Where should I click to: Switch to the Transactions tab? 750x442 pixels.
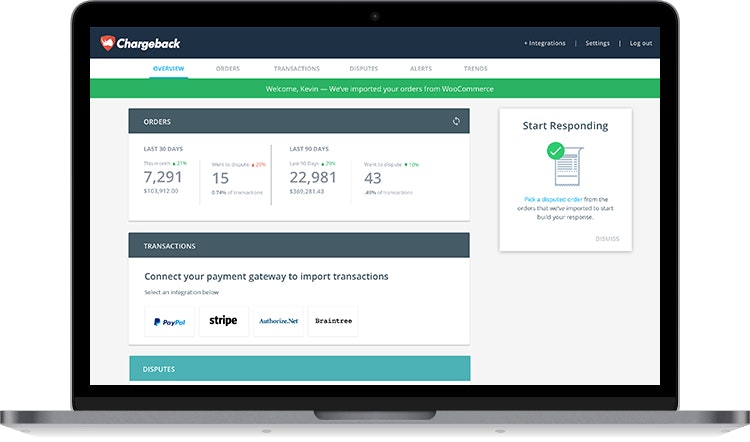297,69
